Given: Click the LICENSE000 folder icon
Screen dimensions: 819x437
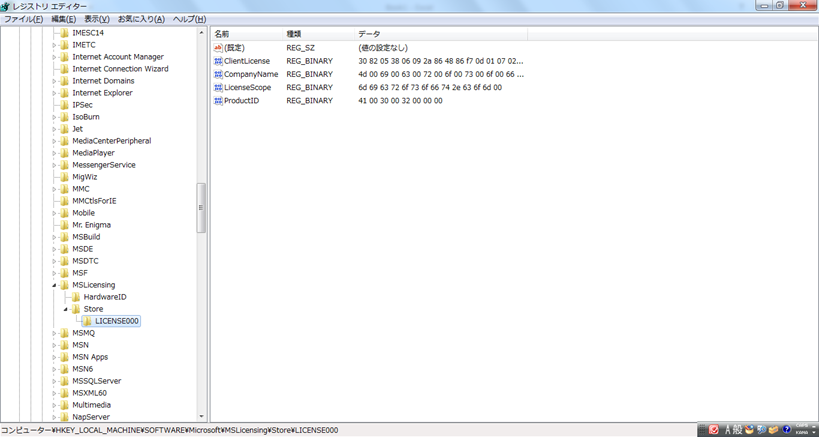Looking at the screenshot, I should [87, 321].
